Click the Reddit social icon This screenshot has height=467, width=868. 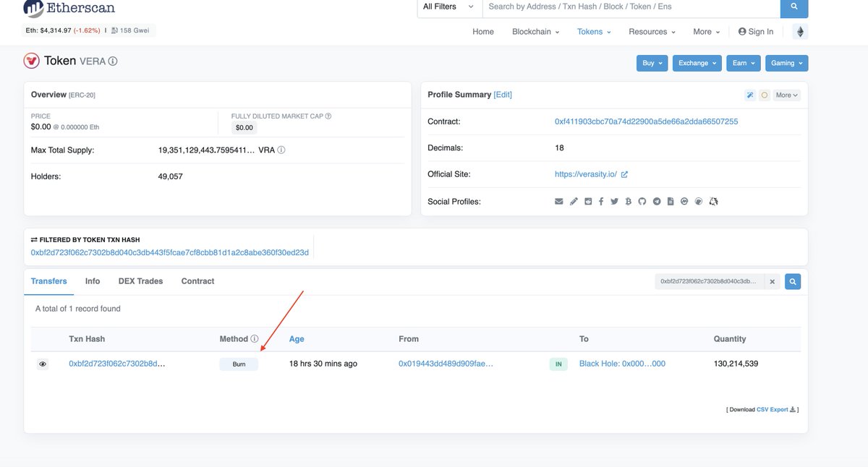[588, 202]
